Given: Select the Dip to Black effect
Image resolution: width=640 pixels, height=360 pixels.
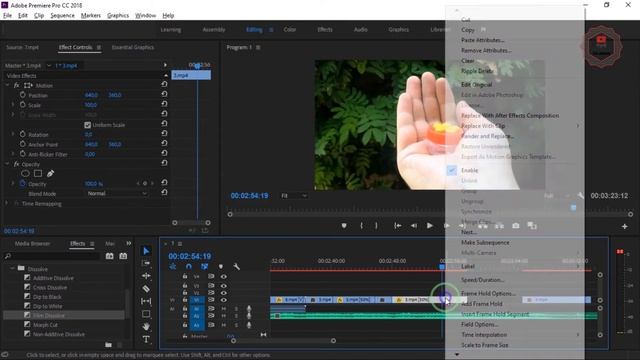Looking at the screenshot, I should pos(47,297).
